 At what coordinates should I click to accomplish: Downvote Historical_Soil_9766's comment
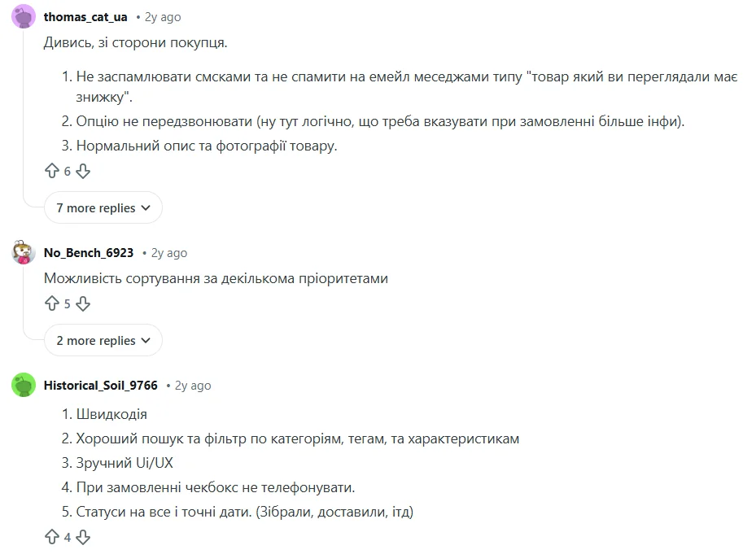pyautogui.click(x=84, y=537)
